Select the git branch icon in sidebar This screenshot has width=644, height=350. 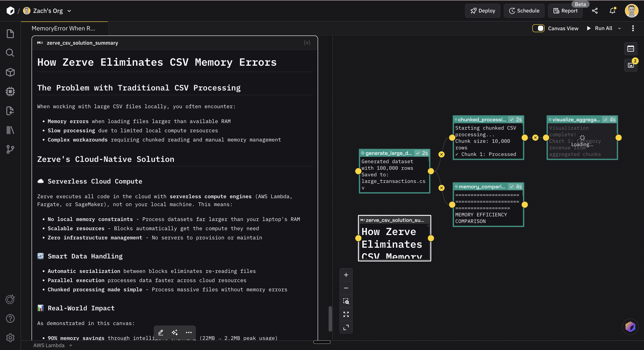click(10, 150)
